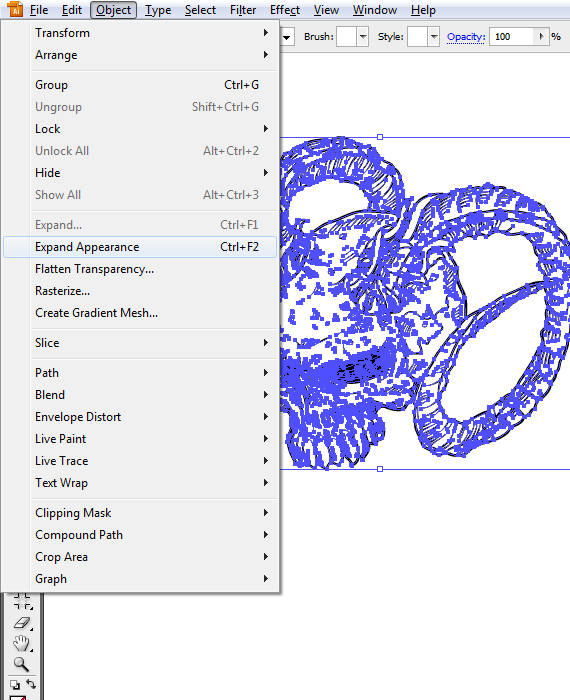Expand the Transform submenu
Viewport: 570px width, 700px height.
pos(140,33)
